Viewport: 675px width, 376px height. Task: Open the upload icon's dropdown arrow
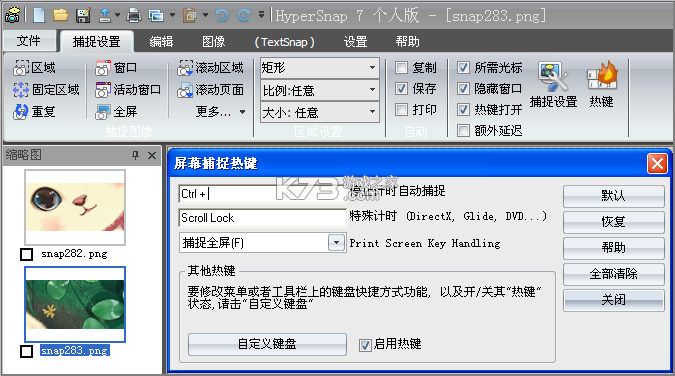(x=117, y=16)
